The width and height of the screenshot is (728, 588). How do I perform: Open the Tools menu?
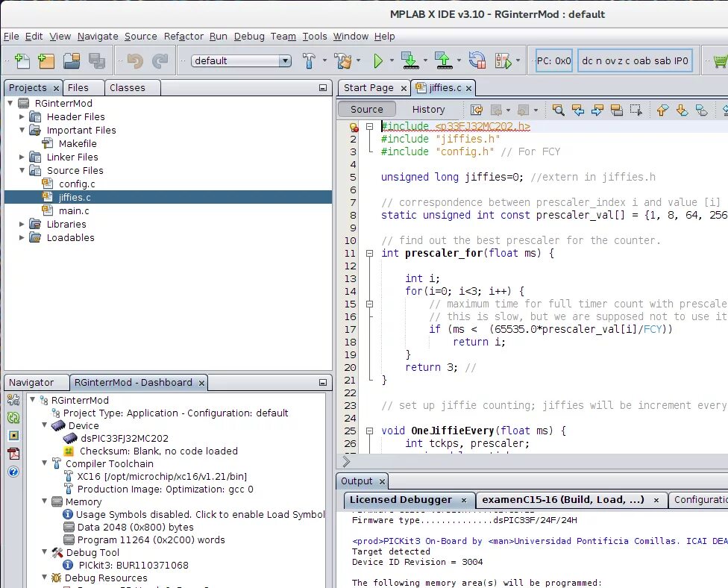click(314, 37)
